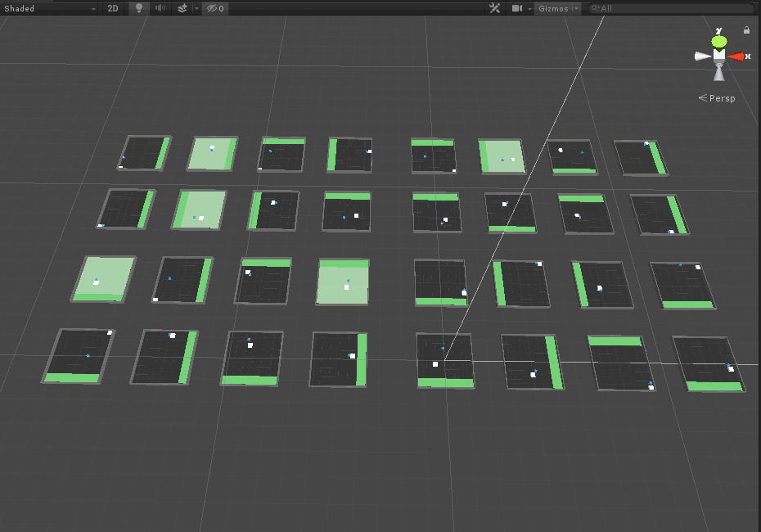Open the Shaded draw mode dropdown
This screenshot has height=532, width=761.
tap(50, 8)
